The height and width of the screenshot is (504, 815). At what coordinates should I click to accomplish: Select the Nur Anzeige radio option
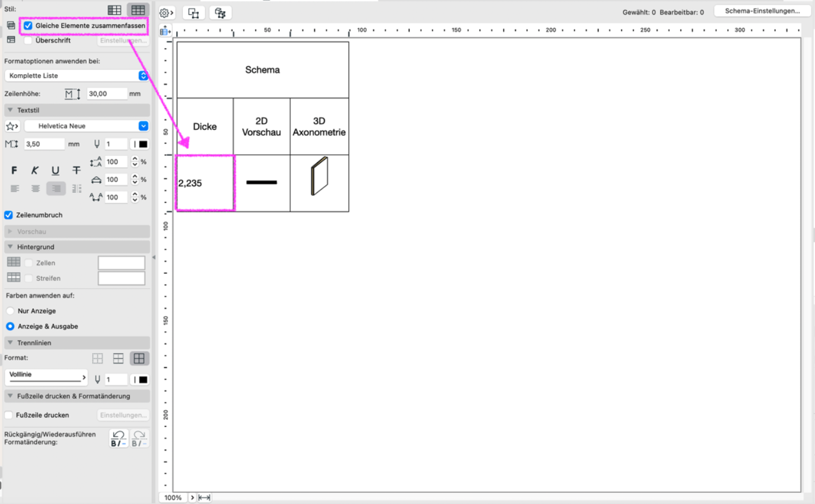click(10, 311)
